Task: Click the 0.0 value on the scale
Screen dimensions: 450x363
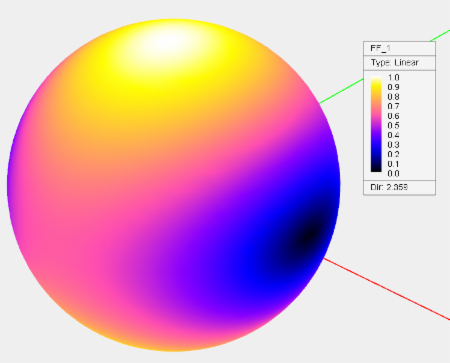Action: tap(393, 173)
